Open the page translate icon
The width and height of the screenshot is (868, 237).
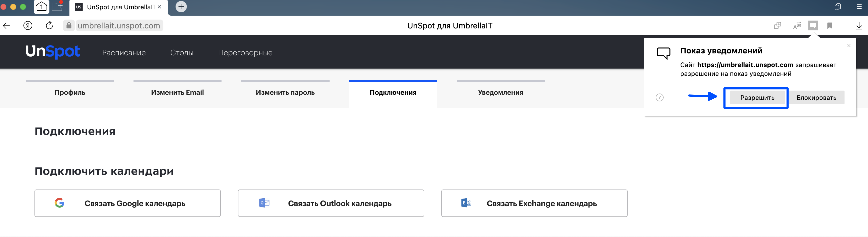797,26
